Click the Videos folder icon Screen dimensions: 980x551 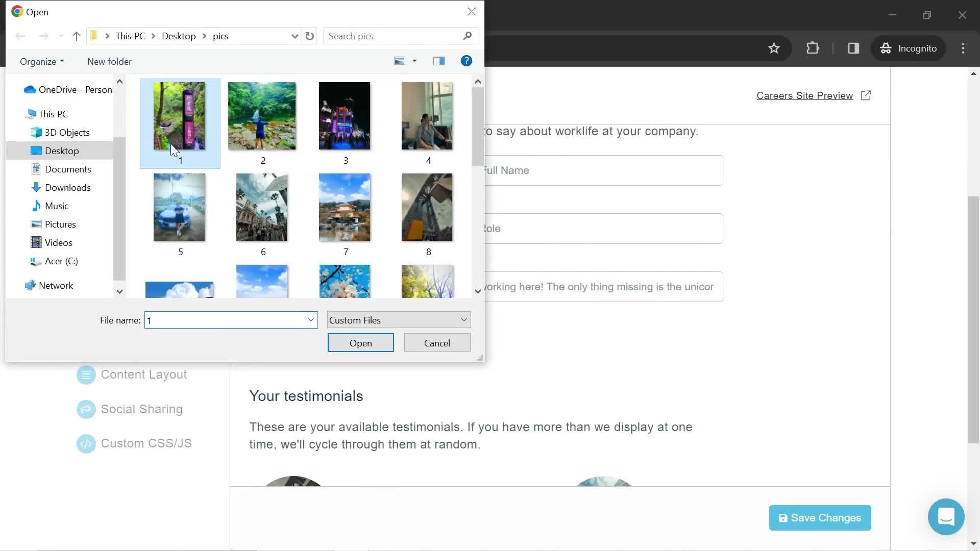tap(36, 242)
